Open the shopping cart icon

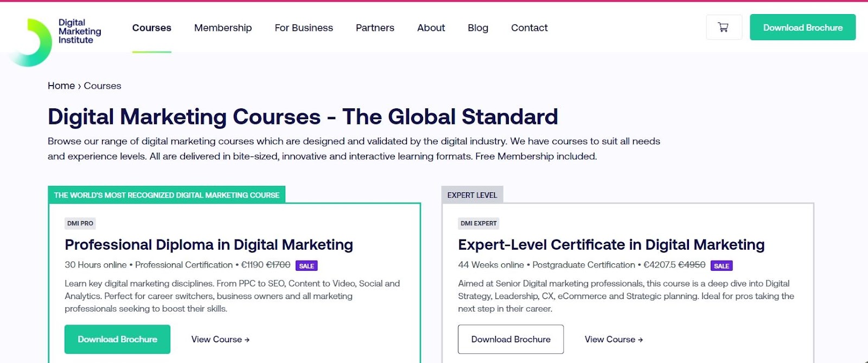click(x=724, y=27)
